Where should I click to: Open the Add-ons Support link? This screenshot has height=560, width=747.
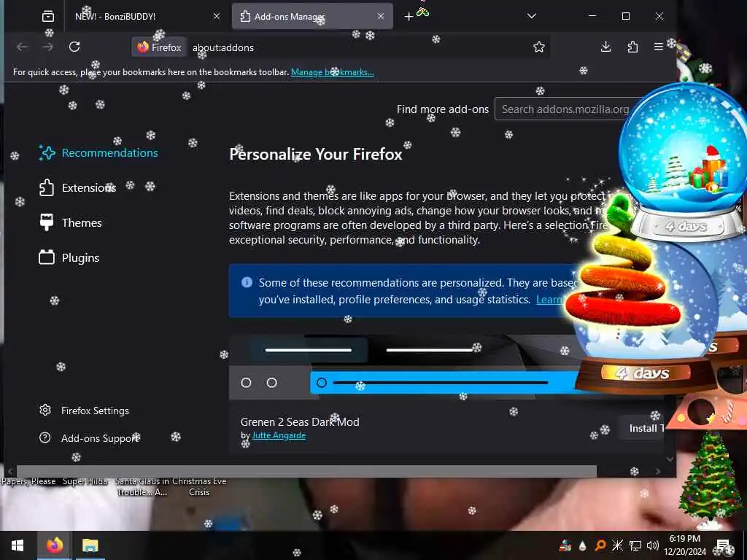click(x=89, y=438)
